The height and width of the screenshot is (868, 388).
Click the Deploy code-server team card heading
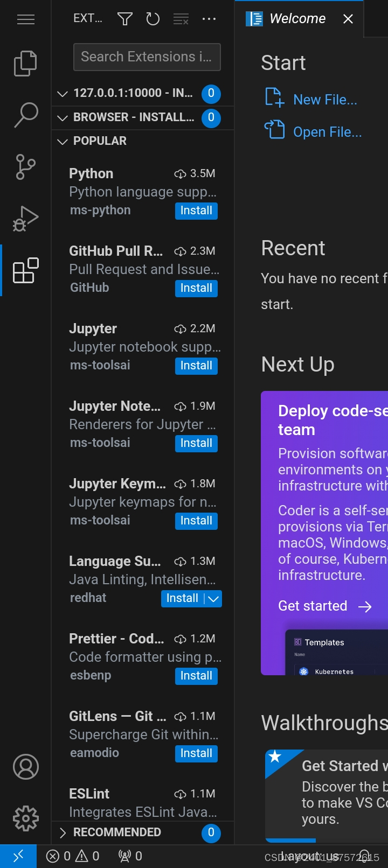333,420
